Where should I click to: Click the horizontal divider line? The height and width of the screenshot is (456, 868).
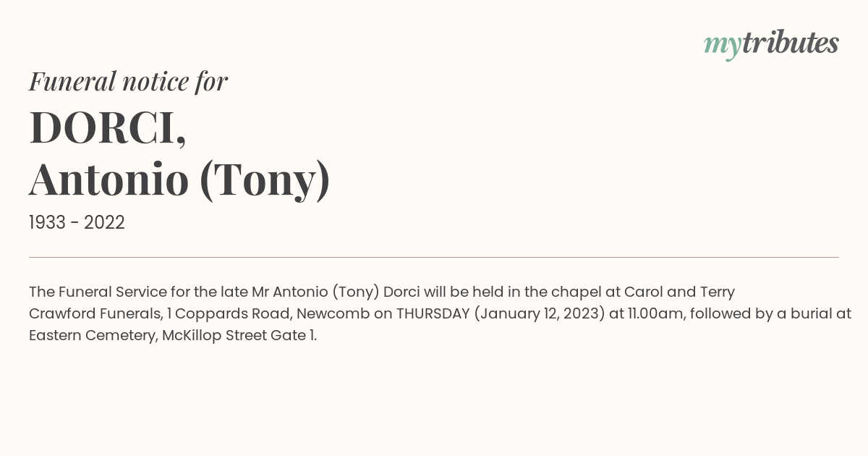pos(434,257)
